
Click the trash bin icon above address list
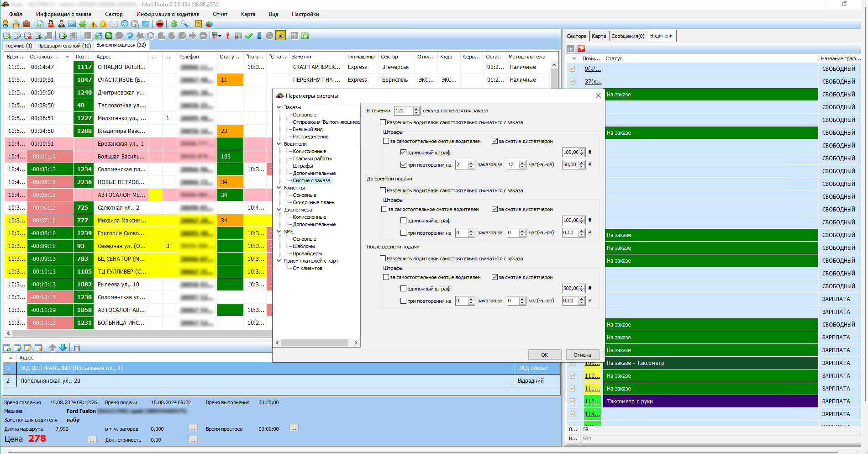pyautogui.click(x=77, y=348)
